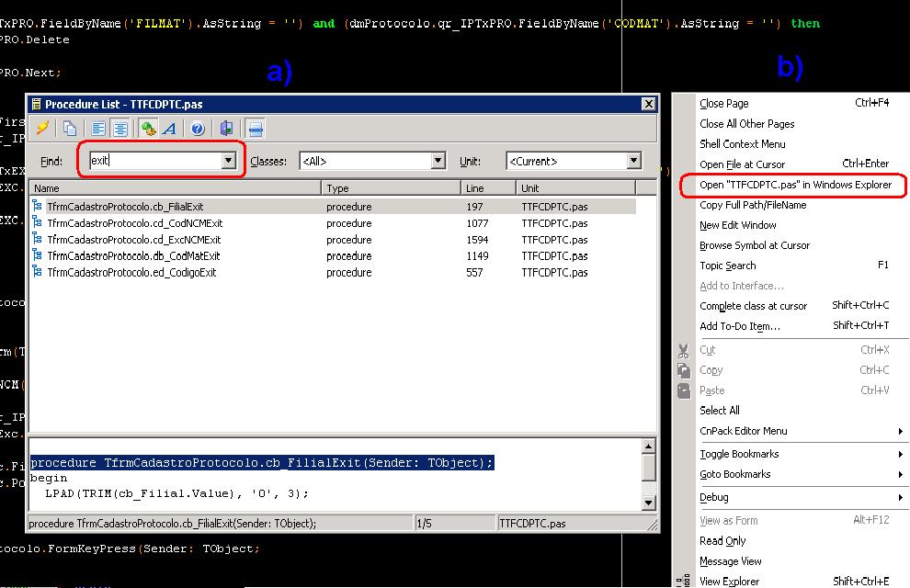This screenshot has height=588, width=910.
Task: Click the Unit combo box showing <Current>
Action: click(574, 161)
